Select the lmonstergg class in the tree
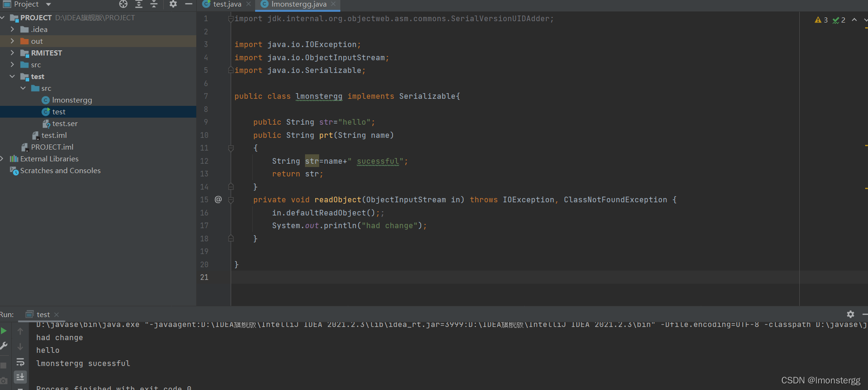 72,100
